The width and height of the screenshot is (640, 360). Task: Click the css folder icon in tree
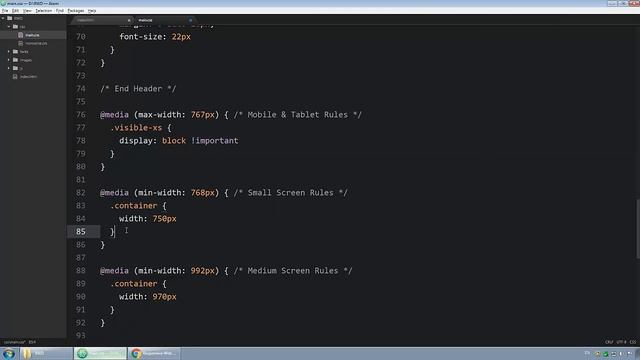point(15,27)
